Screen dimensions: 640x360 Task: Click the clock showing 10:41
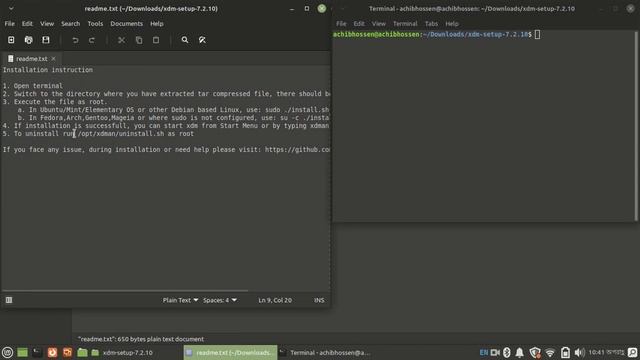[x=606, y=352]
